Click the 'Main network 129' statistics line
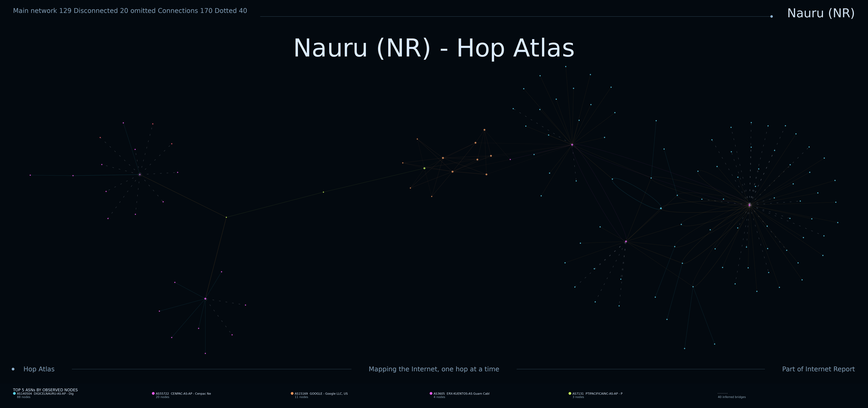Viewport: 868px width, 408px height. click(x=130, y=11)
